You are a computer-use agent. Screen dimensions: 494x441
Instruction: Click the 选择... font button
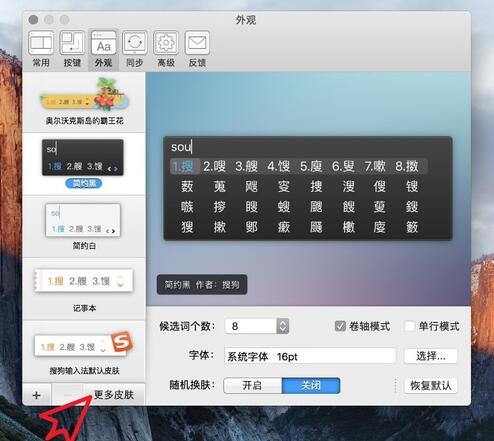click(x=431, y=356)
